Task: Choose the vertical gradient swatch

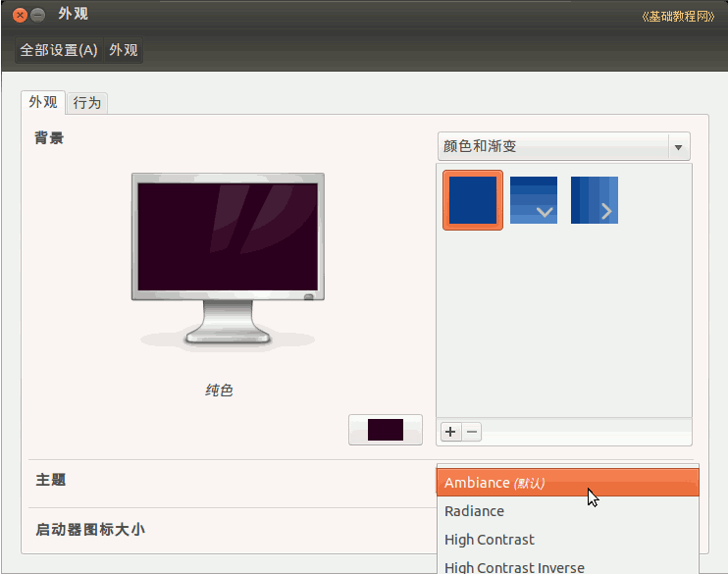Action: pos(534,200)
